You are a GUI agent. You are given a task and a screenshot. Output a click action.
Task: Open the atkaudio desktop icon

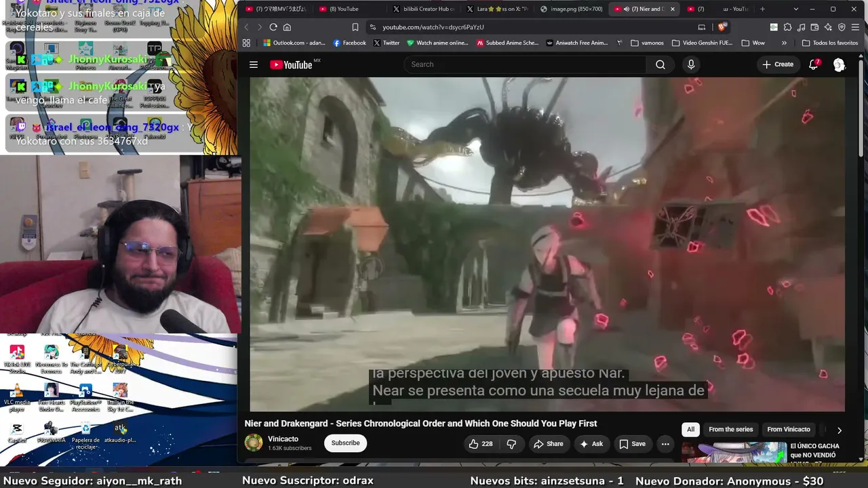(x=120, y=432)
